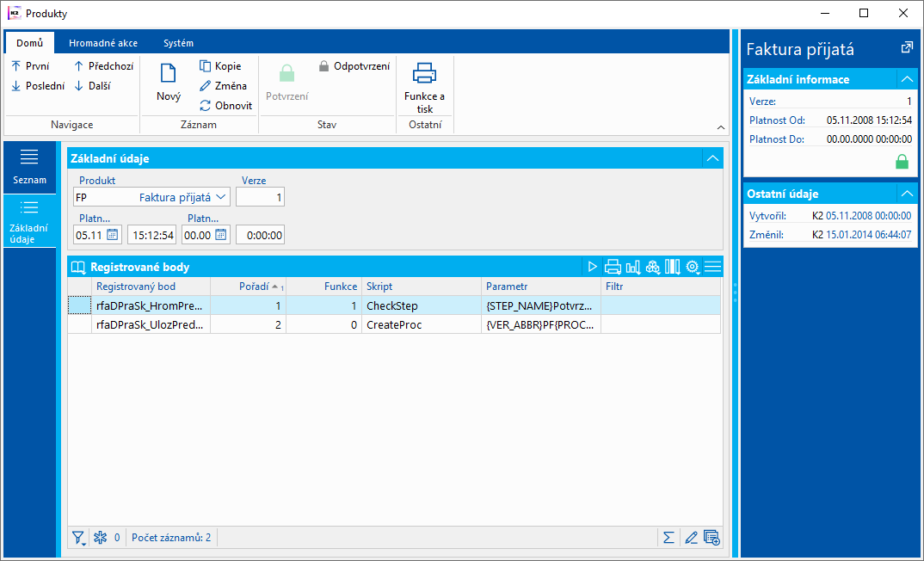Open the Seznam list view
The width and height of the screenshot is (924, 561).
pyautogui.click(x=29, y=168)
